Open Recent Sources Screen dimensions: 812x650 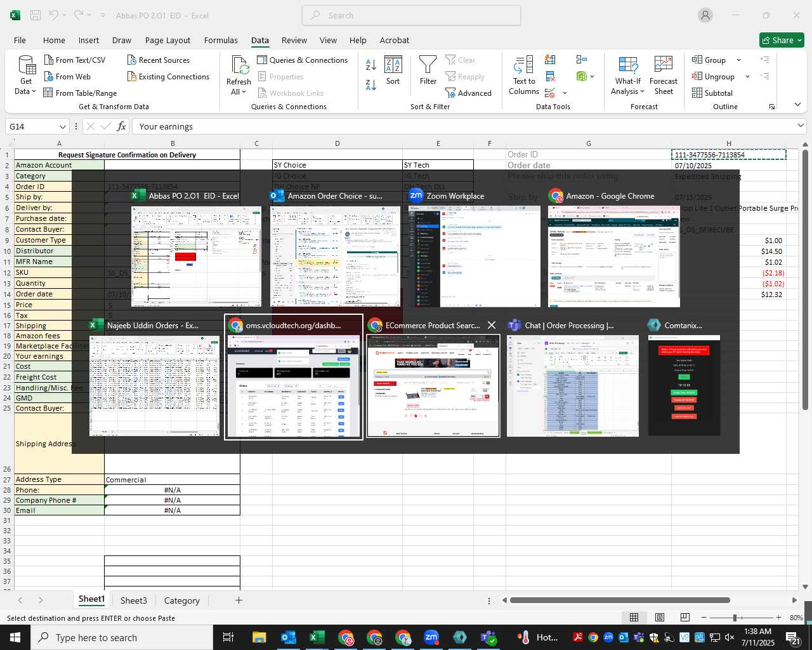[159, 60]
